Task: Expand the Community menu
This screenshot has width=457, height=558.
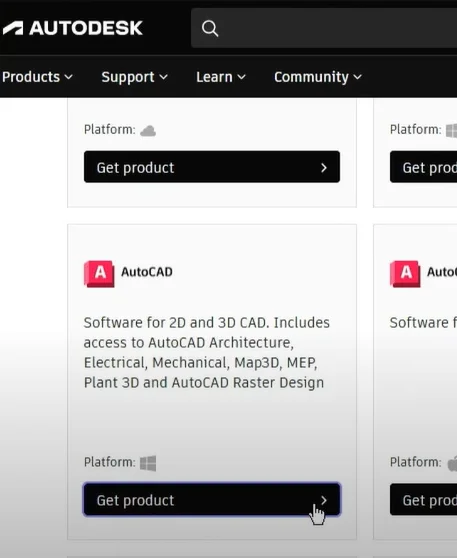Action: (x=318, y=77)
